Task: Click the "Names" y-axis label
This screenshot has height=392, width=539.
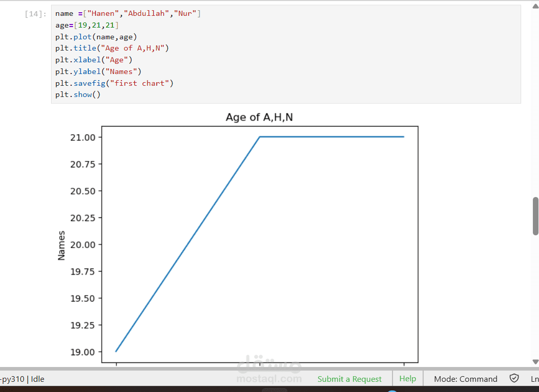Action: click(62, 246)
